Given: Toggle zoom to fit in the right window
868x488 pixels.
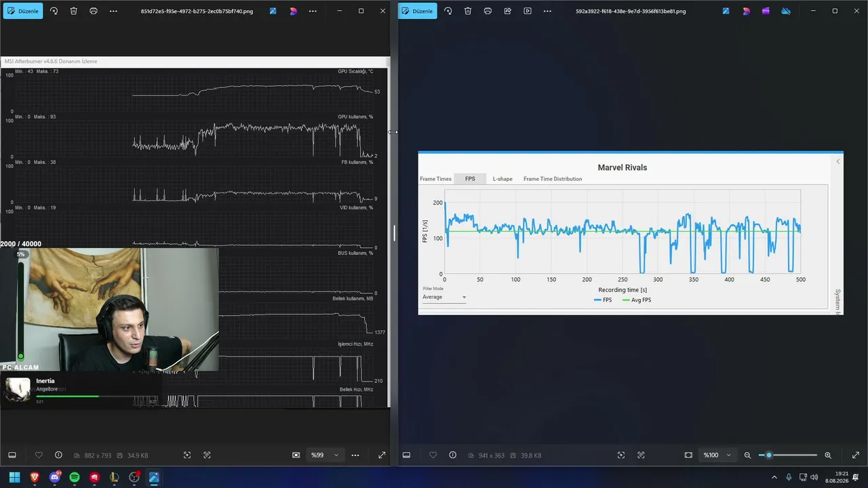Looking at the screenshot, I should [x=688, y=455].
